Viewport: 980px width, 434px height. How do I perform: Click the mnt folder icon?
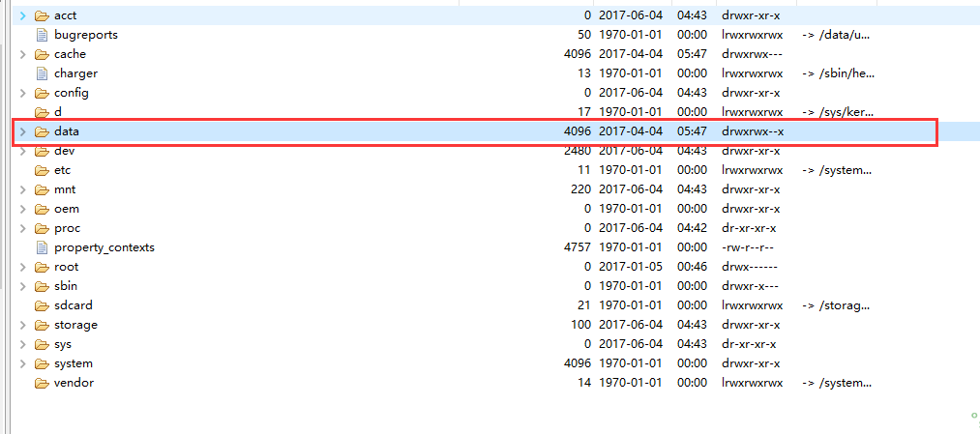(42, 189)
